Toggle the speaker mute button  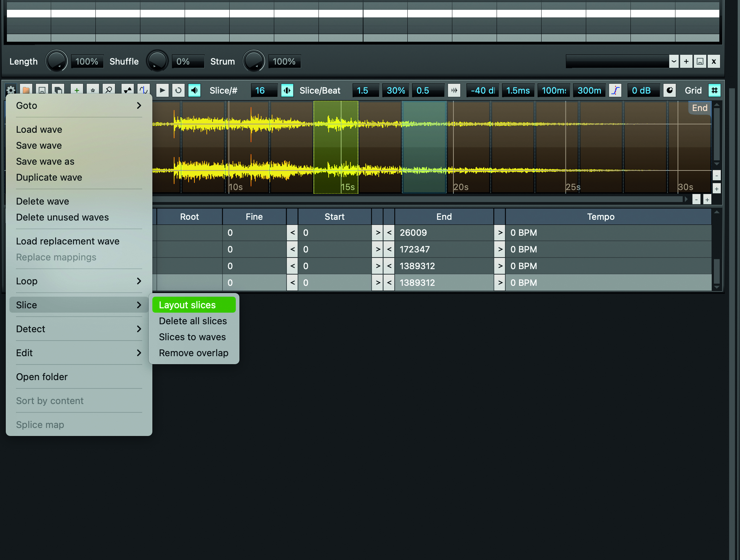click(x=194, y=90)
